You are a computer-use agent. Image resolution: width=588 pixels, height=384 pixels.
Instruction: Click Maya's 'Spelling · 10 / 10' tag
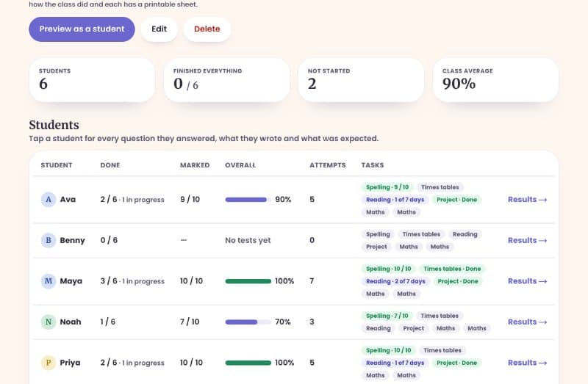pos(389,269)
